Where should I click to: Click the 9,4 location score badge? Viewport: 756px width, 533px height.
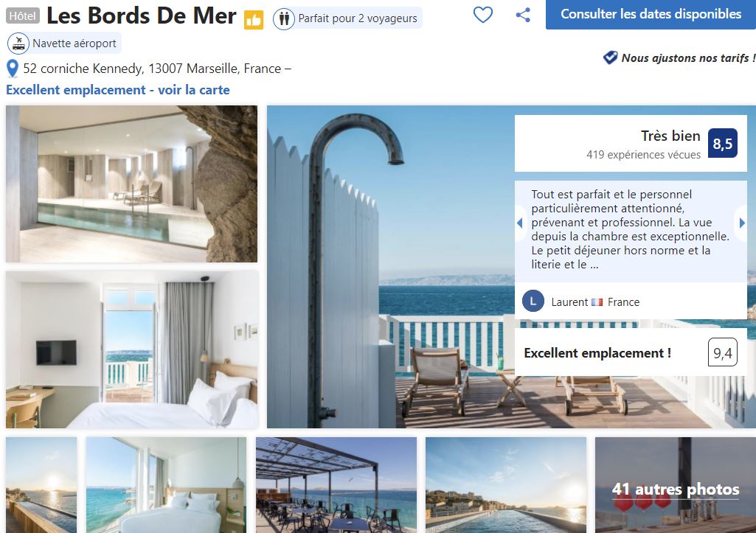(x=722, y=352)
